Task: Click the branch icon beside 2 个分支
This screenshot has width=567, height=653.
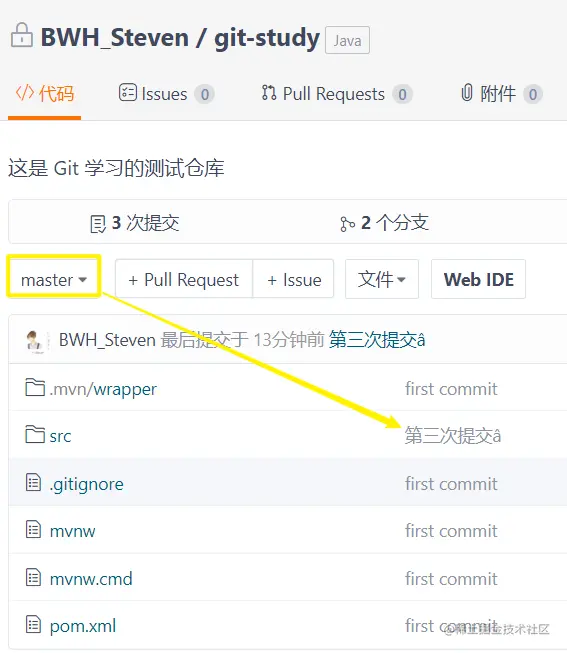Action: pyautogui.click(x=347, y=224)
